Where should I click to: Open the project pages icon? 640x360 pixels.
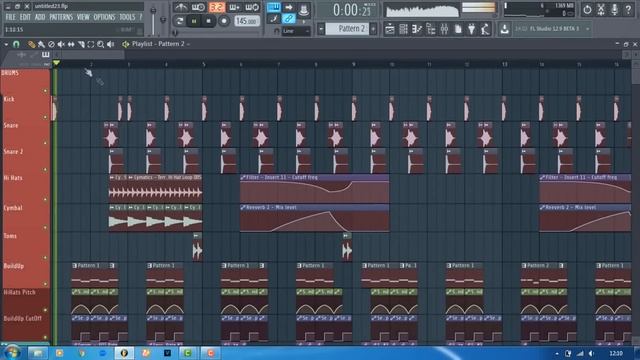458,29
